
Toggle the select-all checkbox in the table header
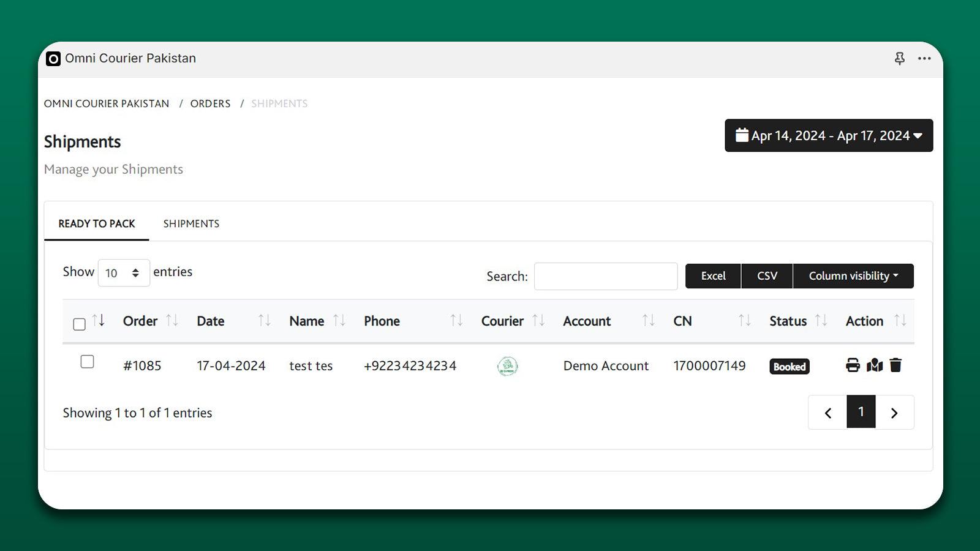79,324
